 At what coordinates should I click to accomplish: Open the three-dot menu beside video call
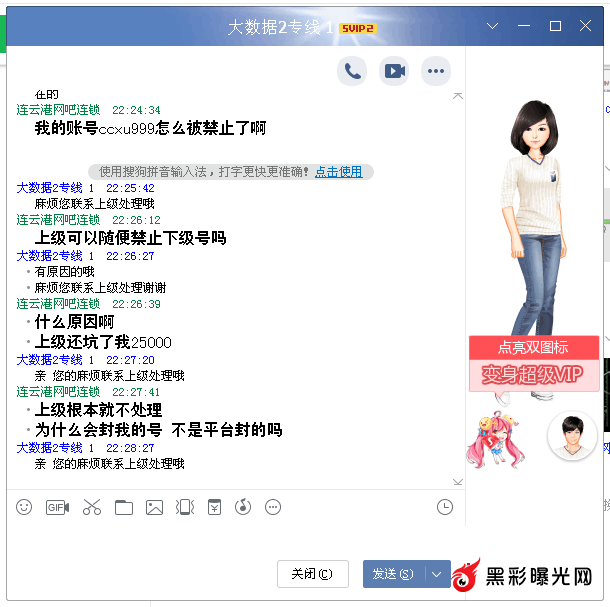point(435,71)
